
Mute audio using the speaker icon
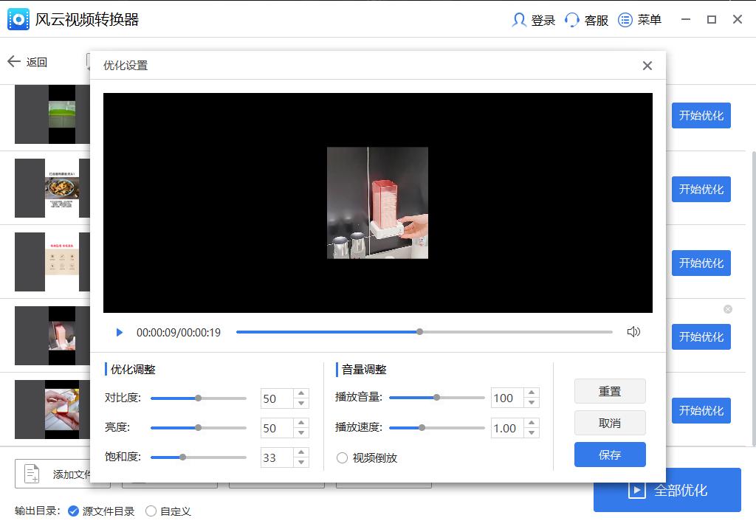click(633, 332)
